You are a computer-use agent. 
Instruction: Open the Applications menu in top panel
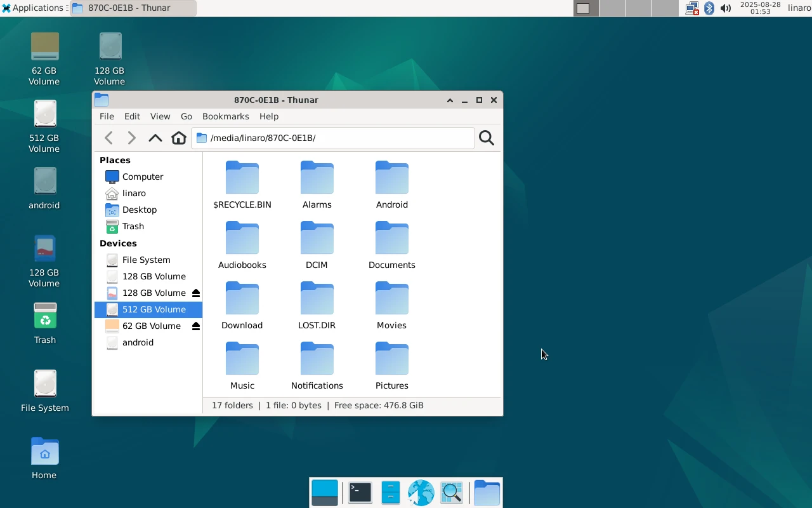point(33,8)
